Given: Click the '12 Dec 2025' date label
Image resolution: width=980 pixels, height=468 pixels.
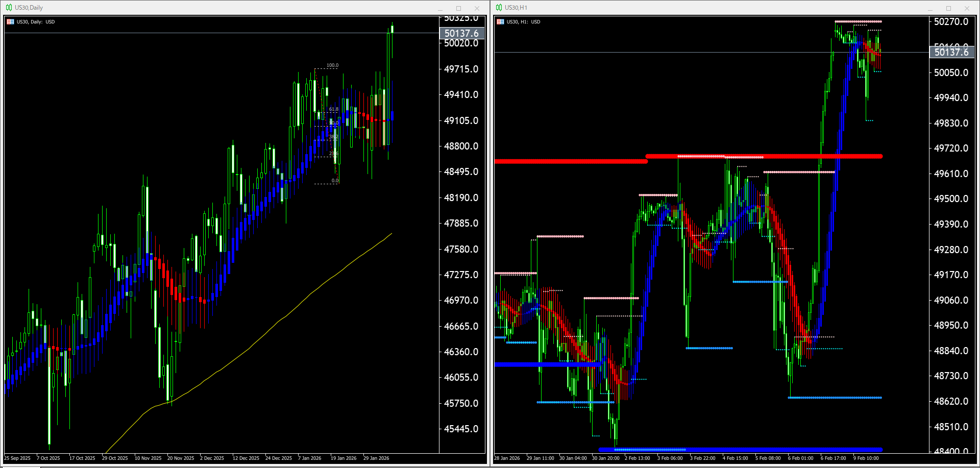Looking at the screenshot, I should (246, 458).
